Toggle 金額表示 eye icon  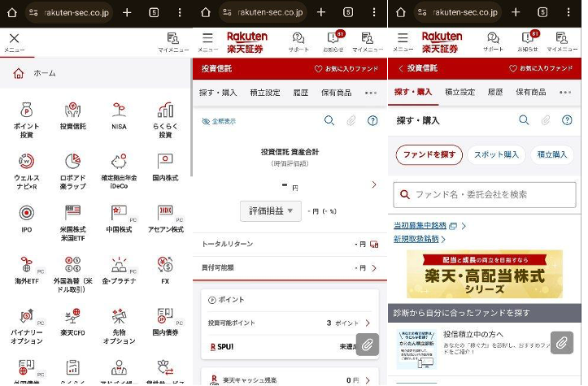[219, 121]
